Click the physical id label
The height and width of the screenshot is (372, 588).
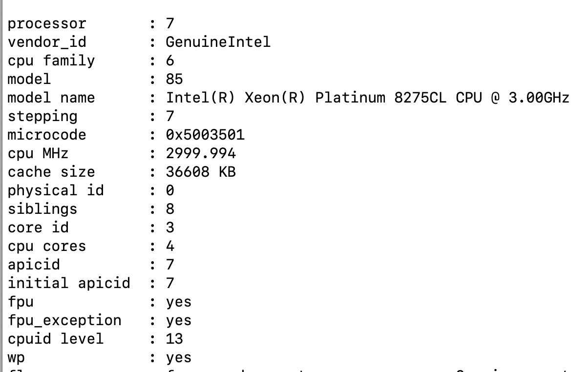[x=56, y=190]
